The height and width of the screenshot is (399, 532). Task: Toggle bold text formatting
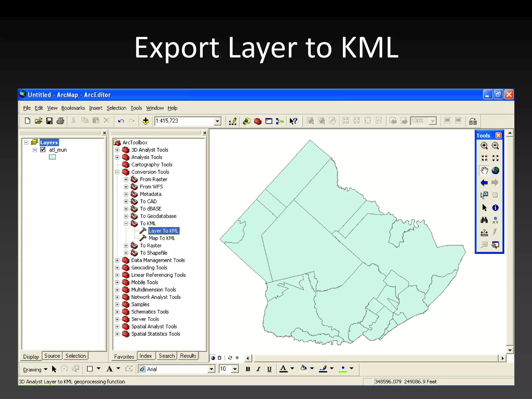[248, 369]
